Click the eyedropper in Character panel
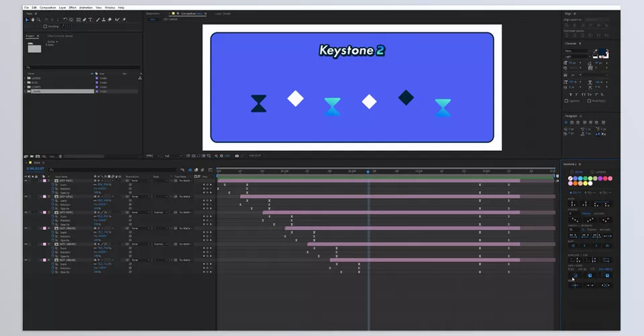This screenshot has height=336, width=644. coord(595,51)
